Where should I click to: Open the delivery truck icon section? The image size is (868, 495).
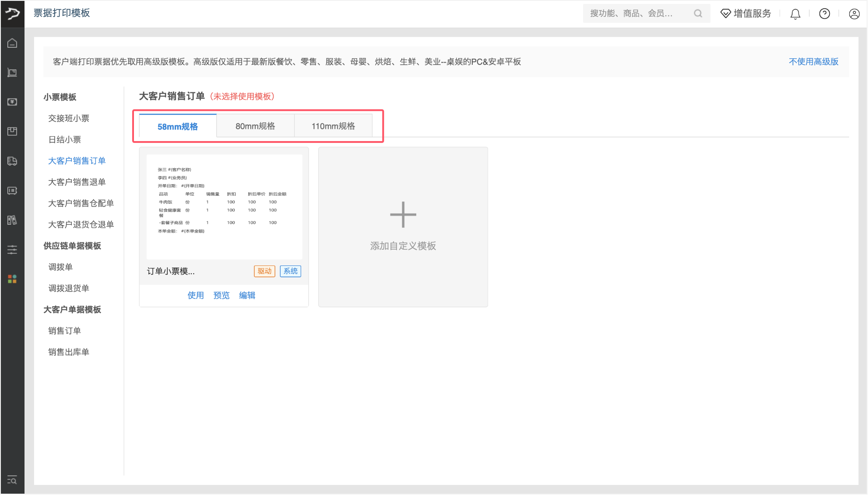pos(12,161)
